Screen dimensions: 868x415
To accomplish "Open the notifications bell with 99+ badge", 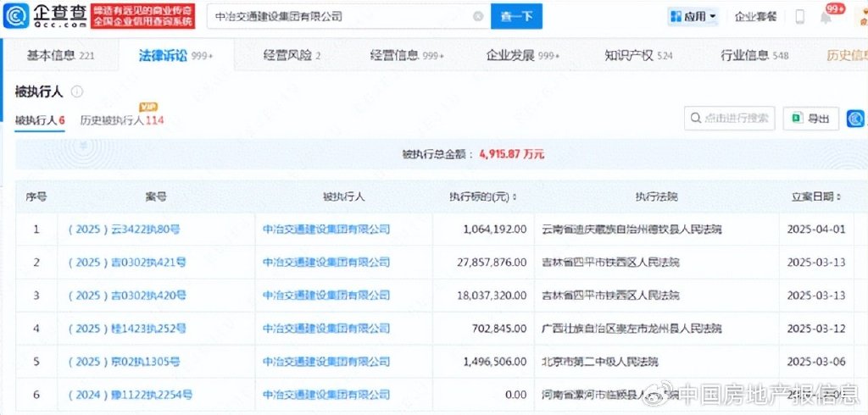I will [826, 17].
